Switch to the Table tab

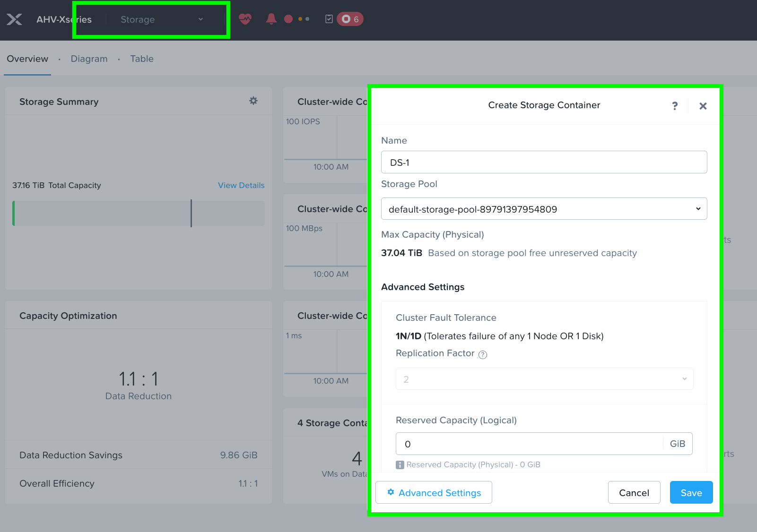[x=141, y=59]
